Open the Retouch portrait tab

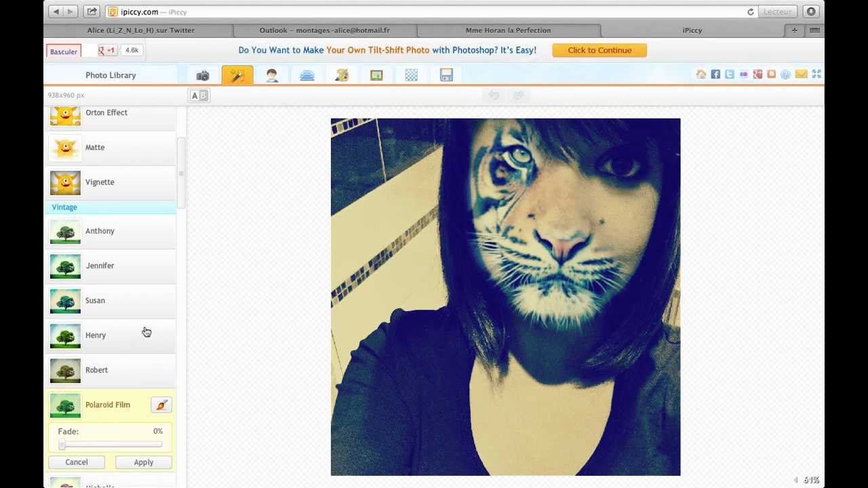(272, 75)
